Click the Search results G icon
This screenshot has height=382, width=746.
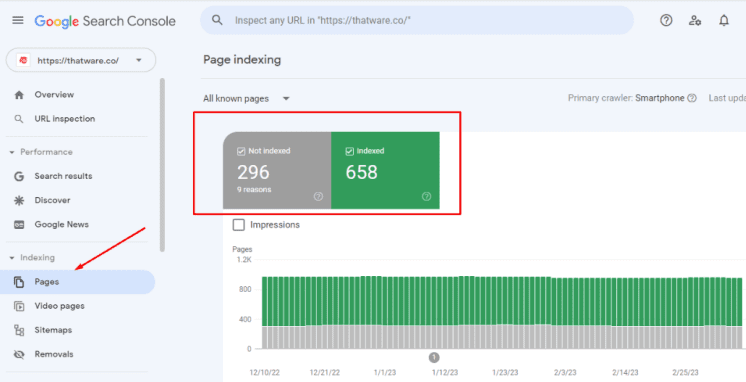coord(19,176)
